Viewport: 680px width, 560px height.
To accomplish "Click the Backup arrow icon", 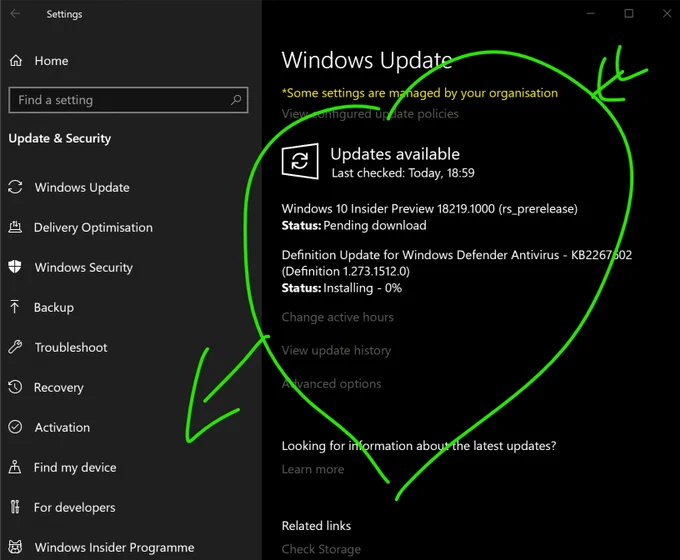I will [x=15, y=307].
